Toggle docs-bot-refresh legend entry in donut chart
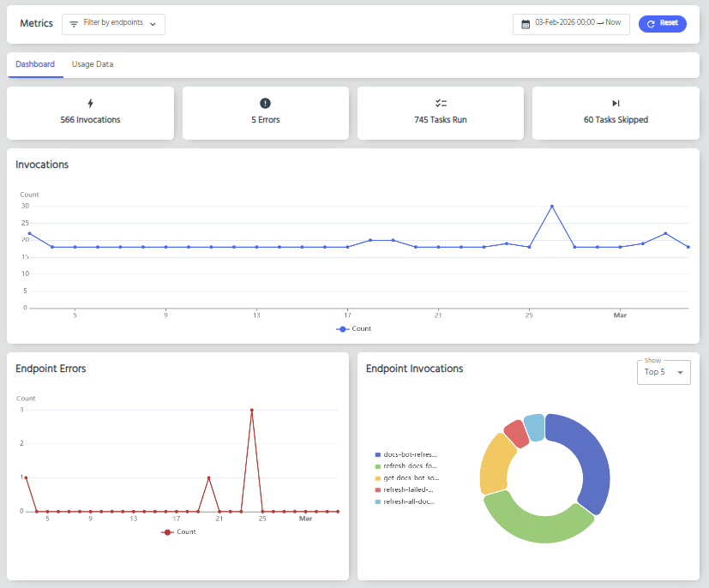The image size is (709, 588). pos(409,454)
